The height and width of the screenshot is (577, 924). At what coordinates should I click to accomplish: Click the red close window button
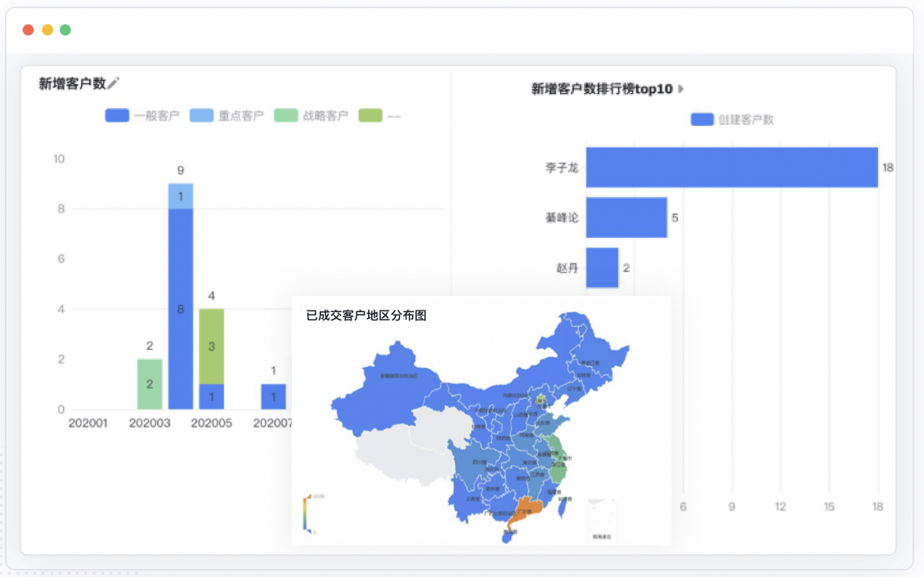pyautogui.click(x=29, y=29)
